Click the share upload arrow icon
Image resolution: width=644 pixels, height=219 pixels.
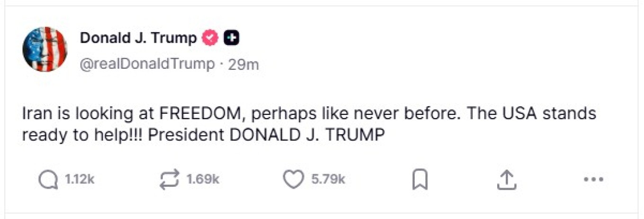click(x=506, y=180)
